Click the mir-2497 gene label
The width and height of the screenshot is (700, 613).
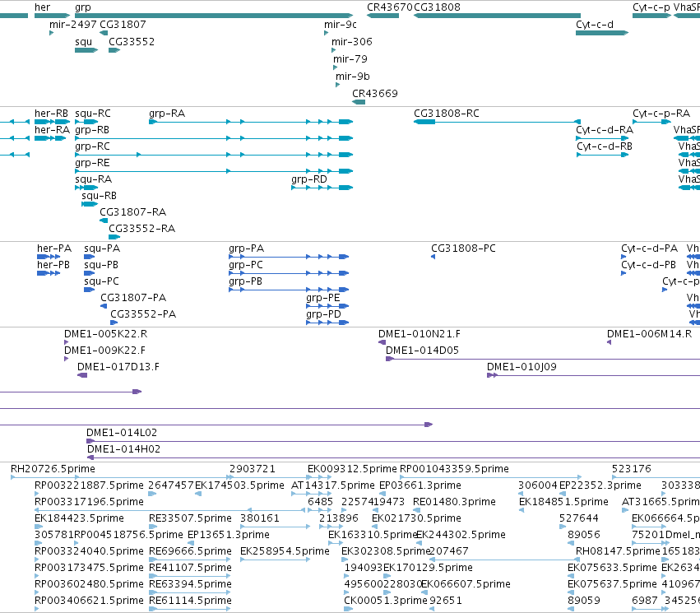click(72, 25)
